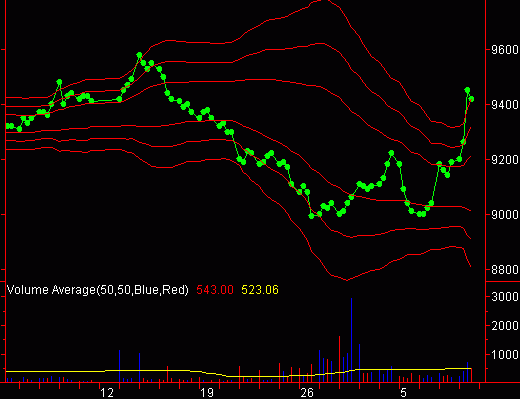Click the 3000 volume axis label
Image resolution: width=520 pixels, height=399 pixels.
tap(505, 297)
